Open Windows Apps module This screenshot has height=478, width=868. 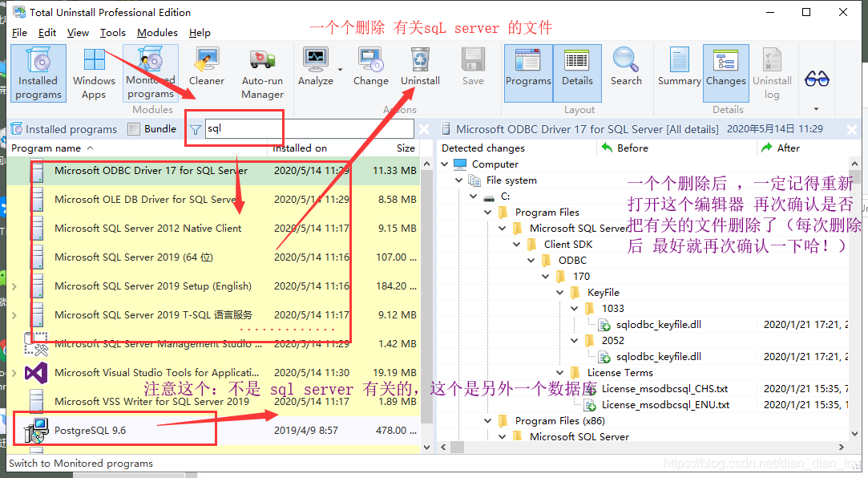point(94,74)
